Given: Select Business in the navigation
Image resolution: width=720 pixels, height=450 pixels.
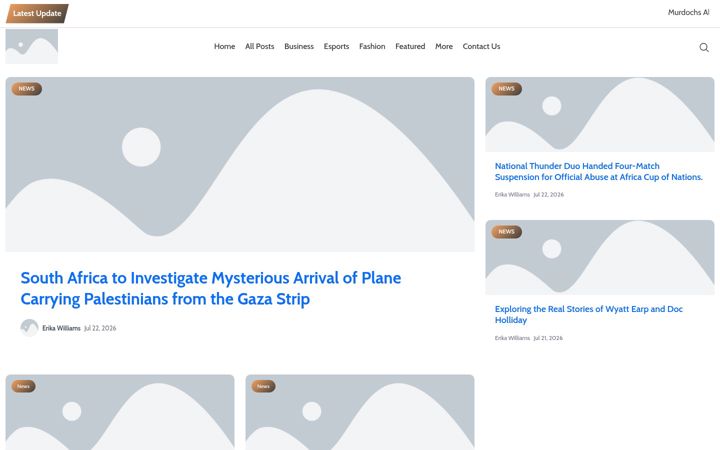Looking at the screenshot, I should (299, 46).
